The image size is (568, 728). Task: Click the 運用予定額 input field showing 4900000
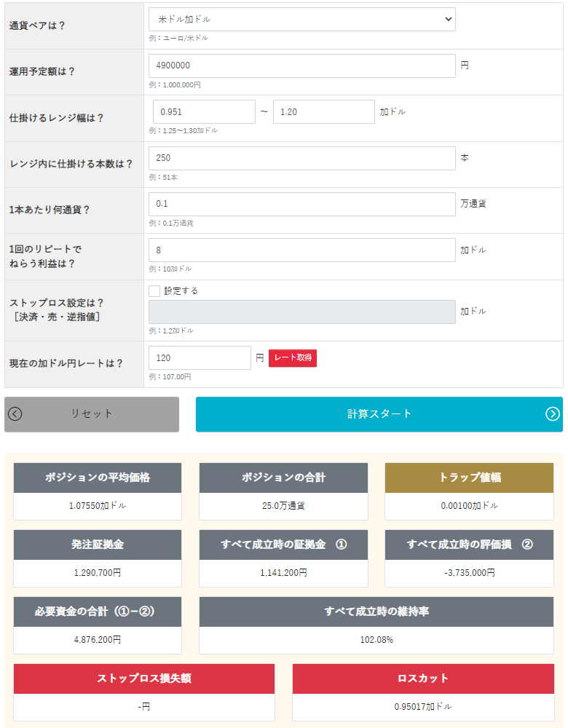(x=302, y=66)
